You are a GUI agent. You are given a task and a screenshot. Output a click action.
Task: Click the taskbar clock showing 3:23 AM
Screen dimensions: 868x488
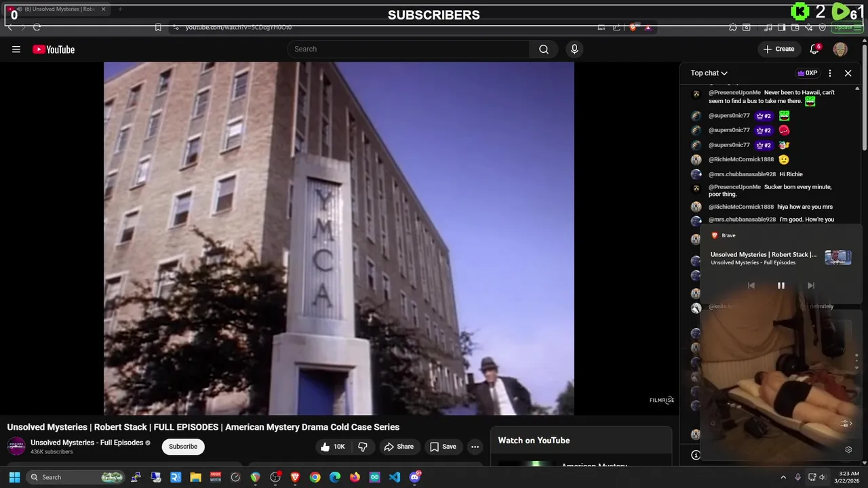tap(848, 477)
